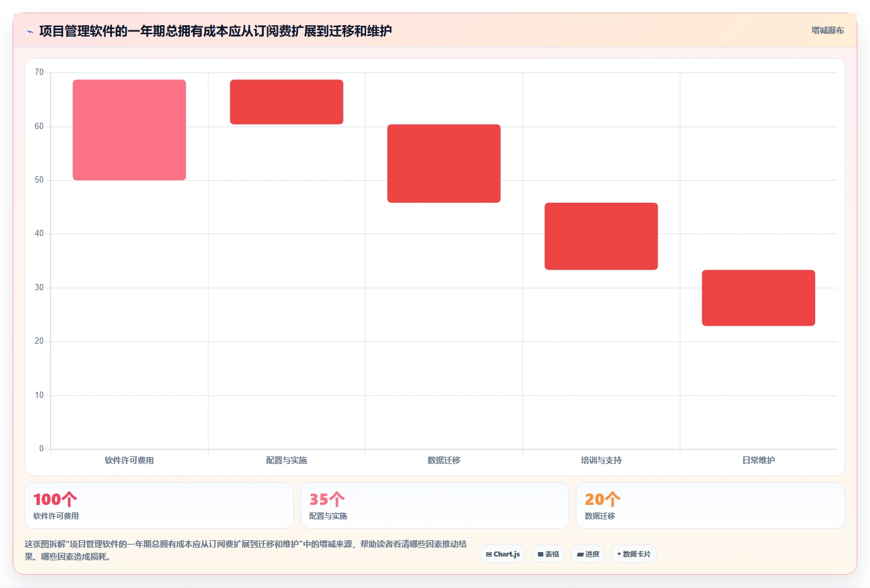870x588 pixels.
Task: Click the y-axis value 70
Action: tap(39, 72)
